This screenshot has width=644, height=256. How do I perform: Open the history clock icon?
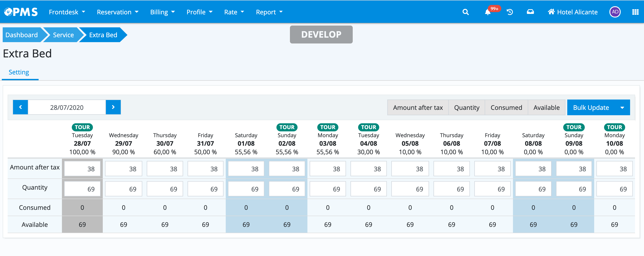click(510, 12)
